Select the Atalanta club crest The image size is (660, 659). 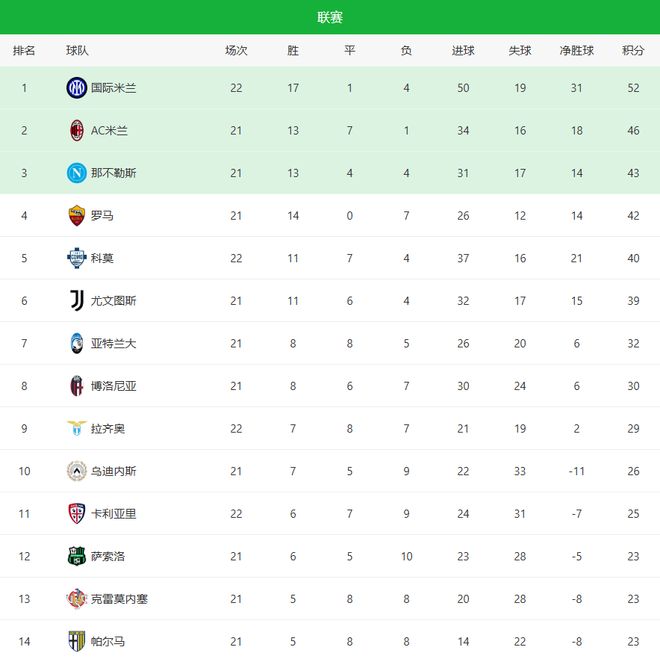[77, 343]
